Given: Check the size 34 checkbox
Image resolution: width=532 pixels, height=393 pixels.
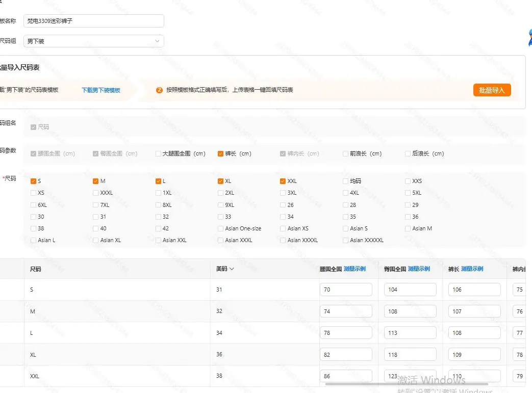Looking at the screenshot, I should (x=283, y=217).
